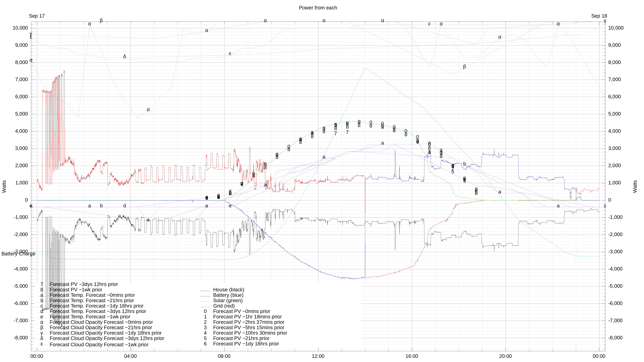The image size is (644, 362).
Task: Click legend 'Forecast Temp. Forecast ~3dys 12hrs prior'
Action: 98,311
